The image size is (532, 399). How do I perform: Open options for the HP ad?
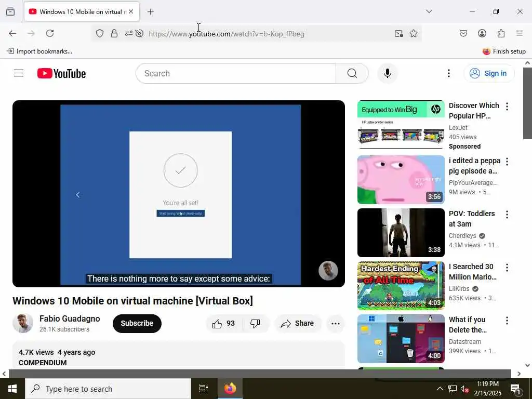[x=507, y=107]
